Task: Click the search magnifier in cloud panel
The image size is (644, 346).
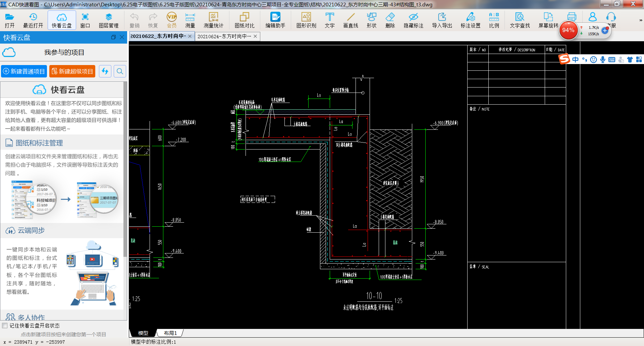Action: 120,71
